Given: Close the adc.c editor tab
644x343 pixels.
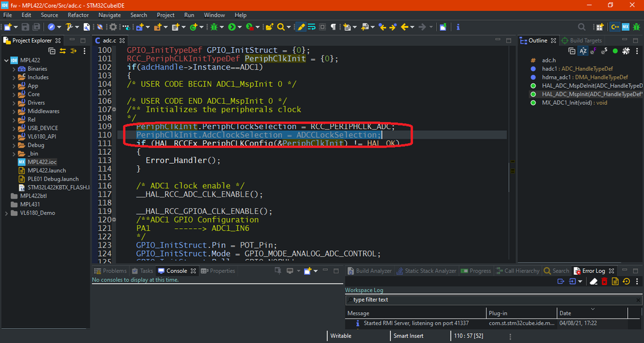Looking at the screenshot, I should [x=122, y=41].
